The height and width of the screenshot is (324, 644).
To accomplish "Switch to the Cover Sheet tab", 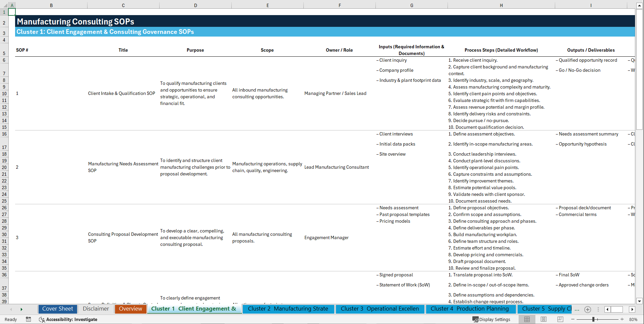I will 57,309.
